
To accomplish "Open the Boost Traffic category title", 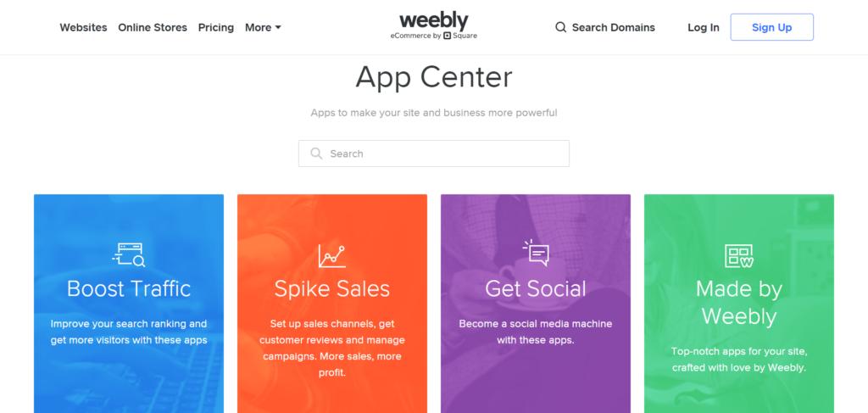I will tap(129, 288).
